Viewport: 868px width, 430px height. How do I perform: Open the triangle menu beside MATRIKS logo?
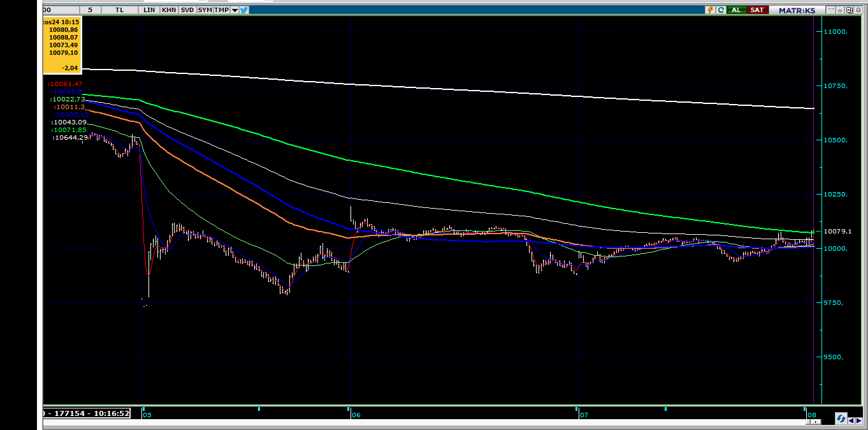tap(831, 10)
